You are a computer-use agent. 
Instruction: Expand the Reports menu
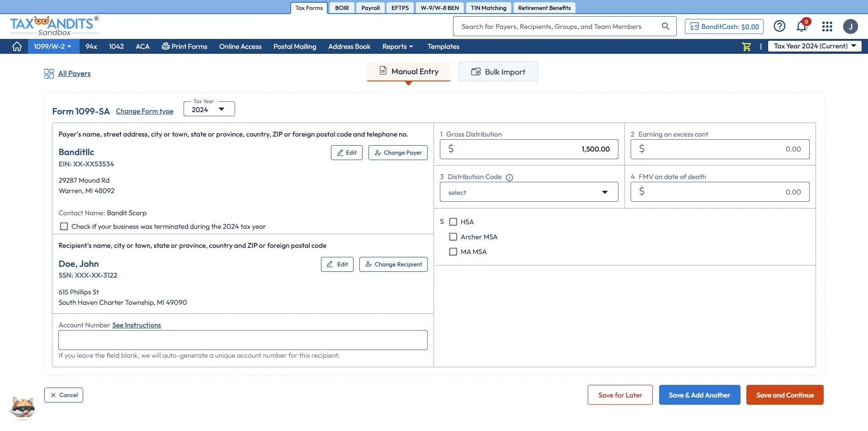(x=397, y=46)
